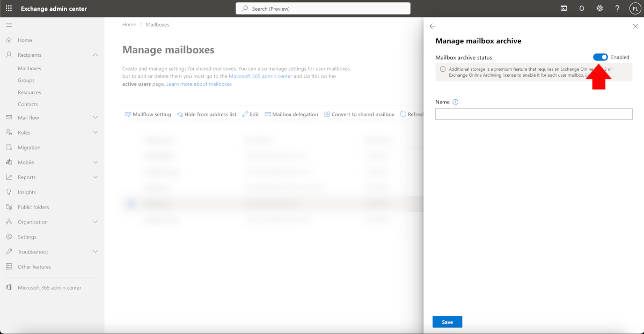Go back with the panel arrow
Screen dimensions: 644x334
pyautogui.click(x=433, y=26)
